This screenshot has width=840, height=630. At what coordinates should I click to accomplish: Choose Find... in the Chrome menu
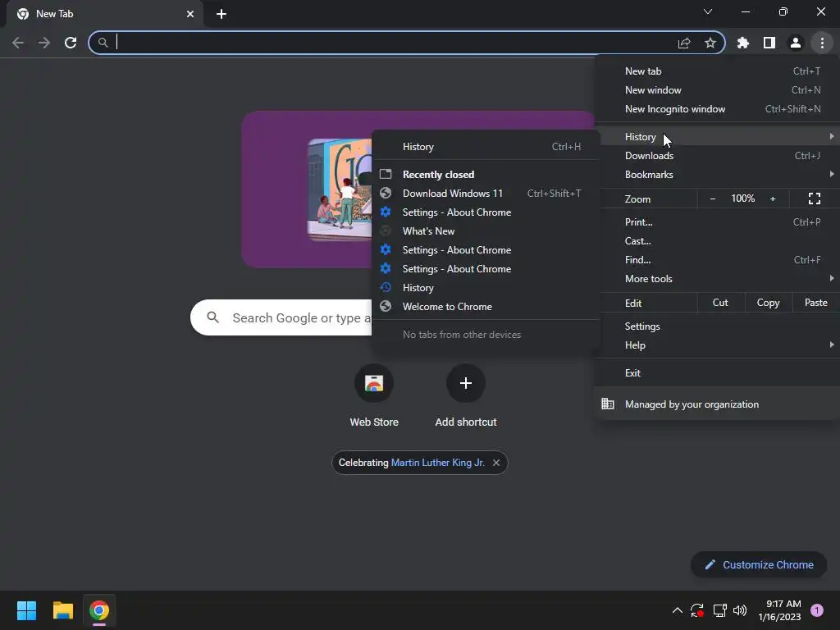(x=717, y=260)
